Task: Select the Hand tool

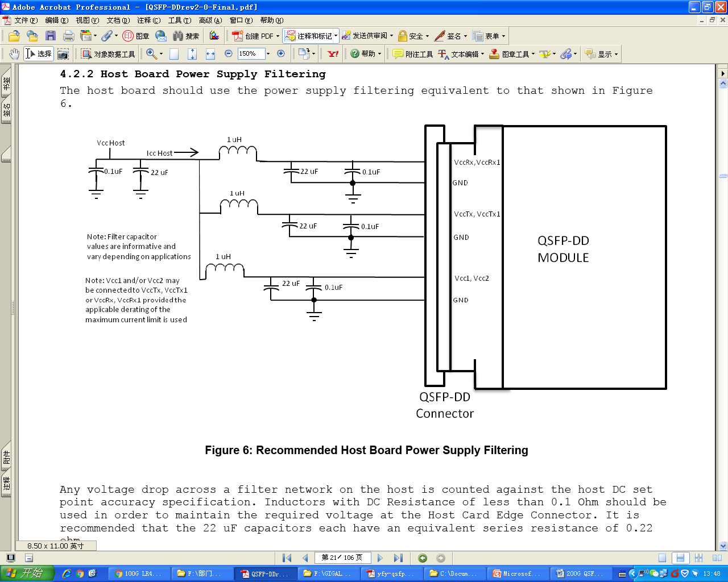Action: (14, 54)
